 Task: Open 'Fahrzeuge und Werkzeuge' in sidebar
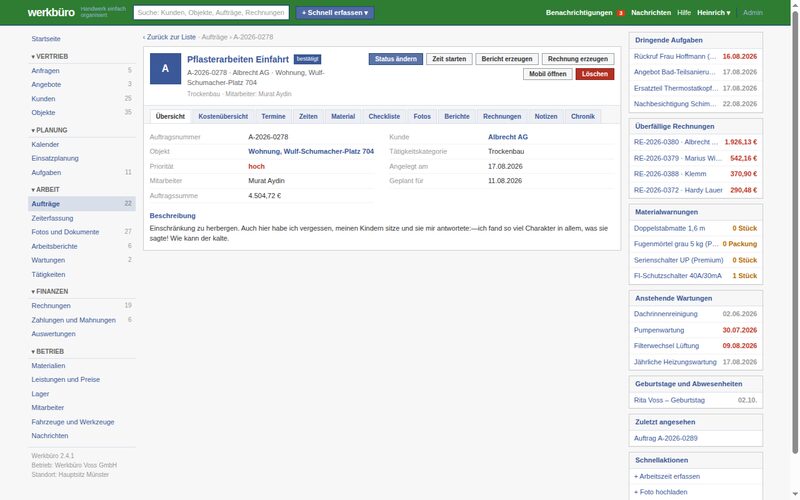82,422
